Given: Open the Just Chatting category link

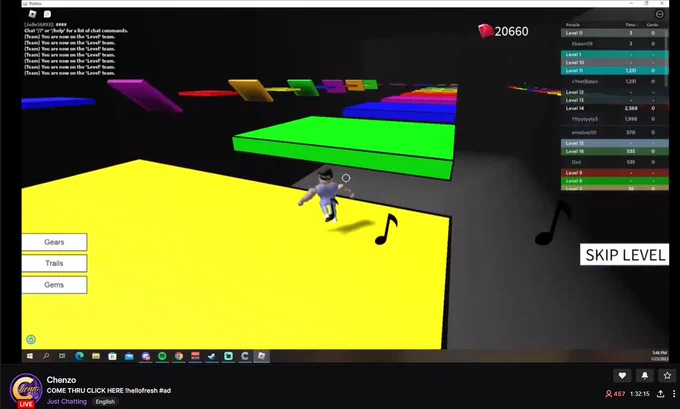Looking at the screenshot, I should tap(67, 402).
